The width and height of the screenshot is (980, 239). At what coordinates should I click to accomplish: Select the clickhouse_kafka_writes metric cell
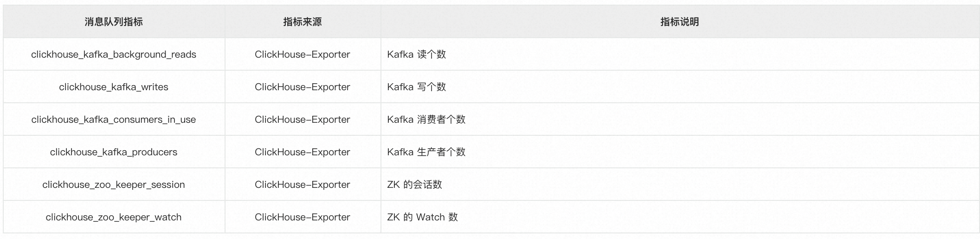point(114,87)
